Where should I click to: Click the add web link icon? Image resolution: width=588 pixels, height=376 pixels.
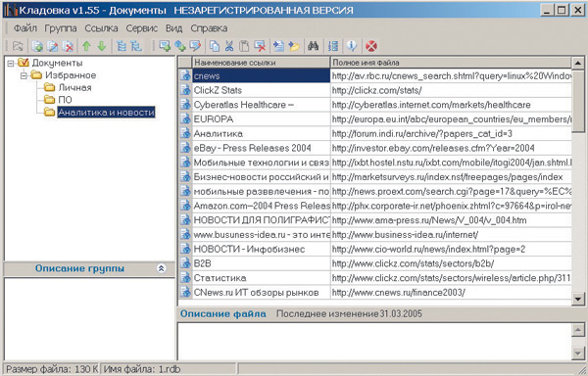tap(180, 46)
